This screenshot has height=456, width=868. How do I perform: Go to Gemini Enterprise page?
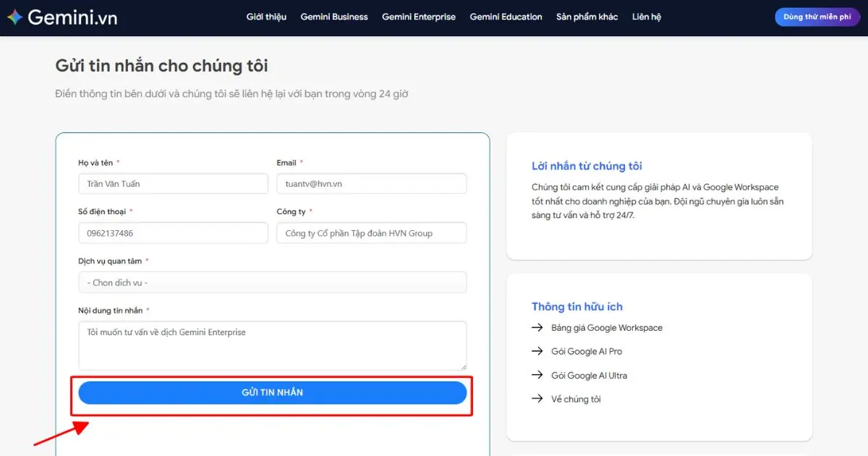(x=419, y=17)
